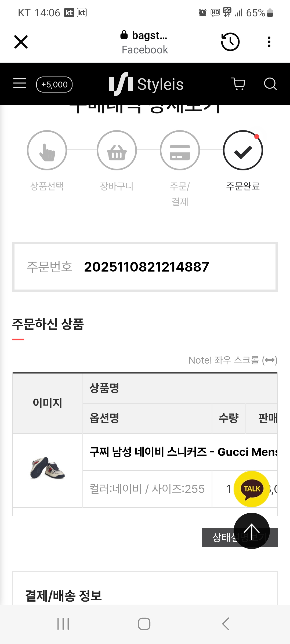Open the hamburger menu icon
Viewport: 290px width, 644px height.
(x=20, y=83)
